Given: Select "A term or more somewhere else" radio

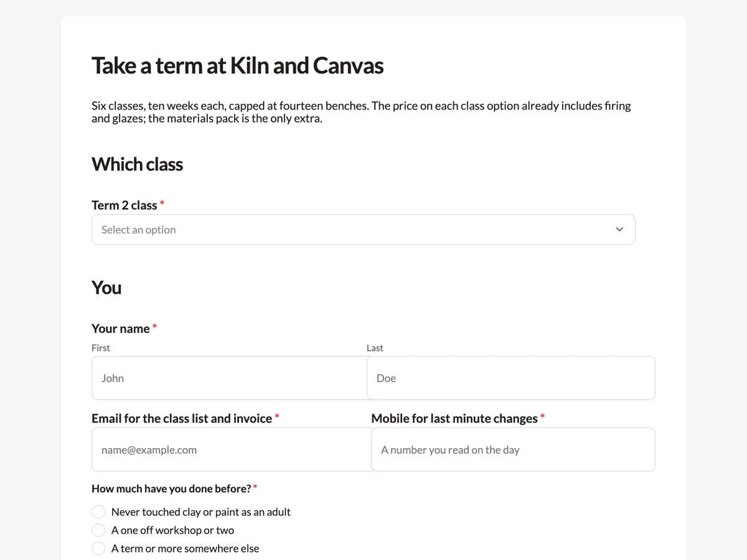Looking at the screenshot, I should tap(98, 548).
